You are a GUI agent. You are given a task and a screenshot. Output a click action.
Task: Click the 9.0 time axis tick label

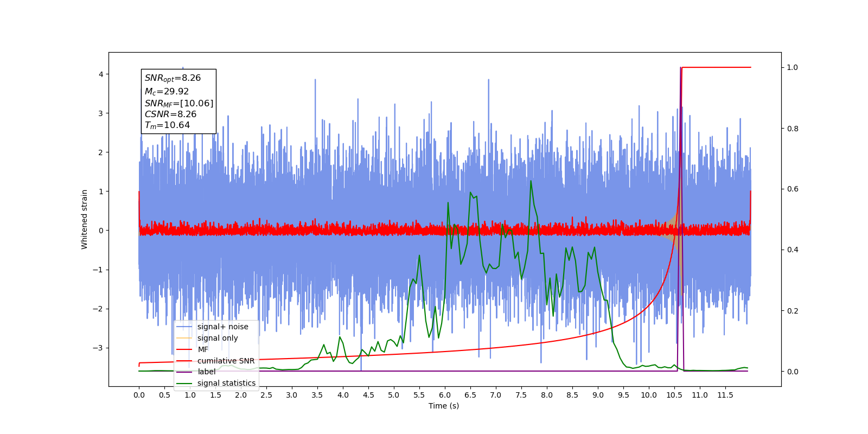pos(598,395)
